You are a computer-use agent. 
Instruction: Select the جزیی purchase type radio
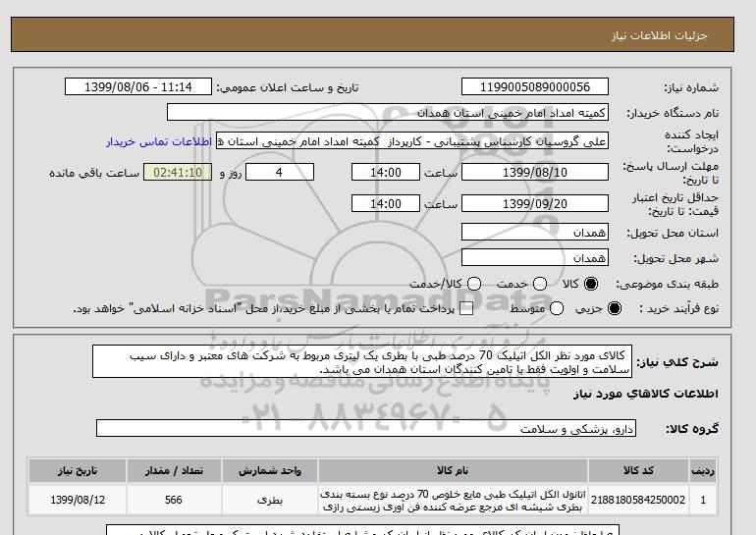click(x=615, y=308)
